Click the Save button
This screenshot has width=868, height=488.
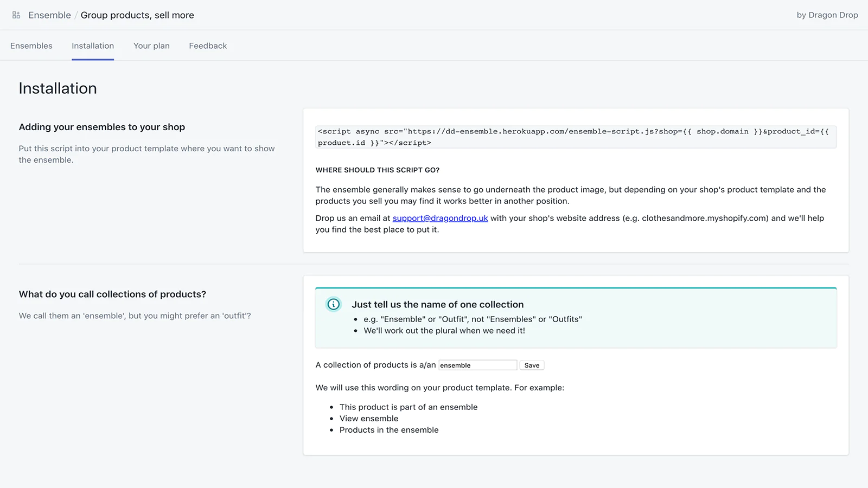(532, 365)
